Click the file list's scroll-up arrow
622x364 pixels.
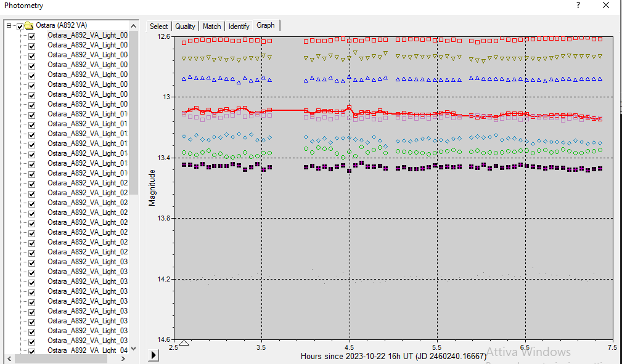pos(134,26)
